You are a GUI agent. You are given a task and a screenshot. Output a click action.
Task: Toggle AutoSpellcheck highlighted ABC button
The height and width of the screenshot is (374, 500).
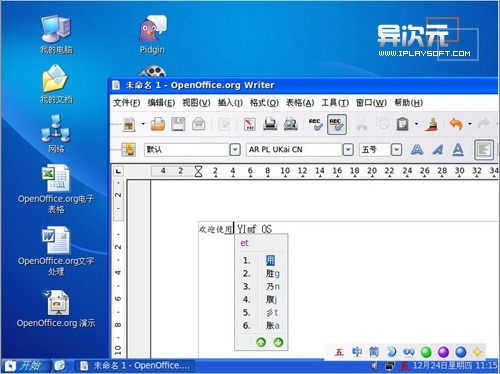pos(337,124)
